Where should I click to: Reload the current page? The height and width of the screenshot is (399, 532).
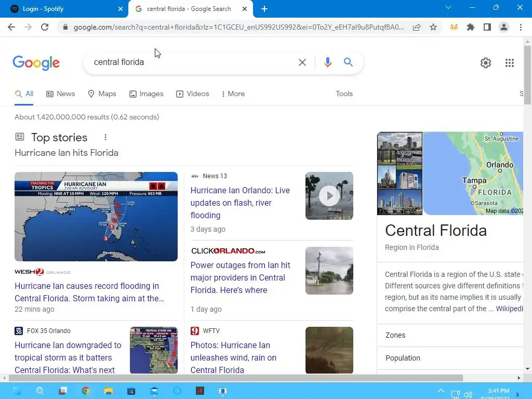tap(45, 27)
